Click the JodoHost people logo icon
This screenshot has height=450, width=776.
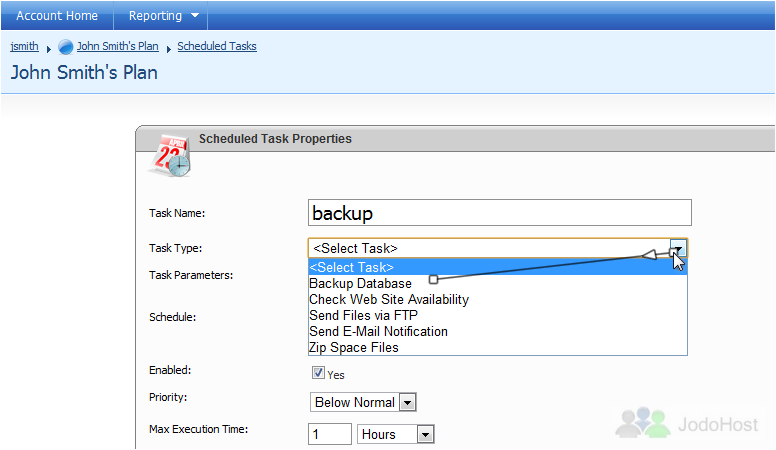[642, 423]
